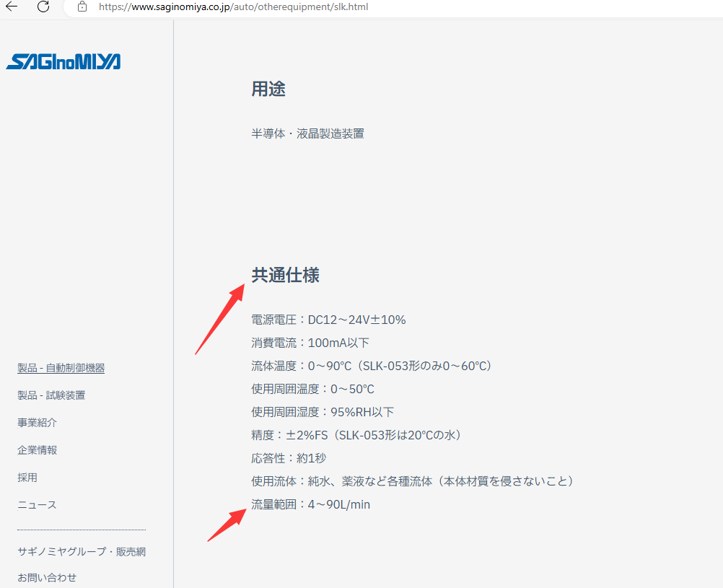Screen dimensions: 723x588
Task: Open the site permissions lock icon
Action: [82, 8]
